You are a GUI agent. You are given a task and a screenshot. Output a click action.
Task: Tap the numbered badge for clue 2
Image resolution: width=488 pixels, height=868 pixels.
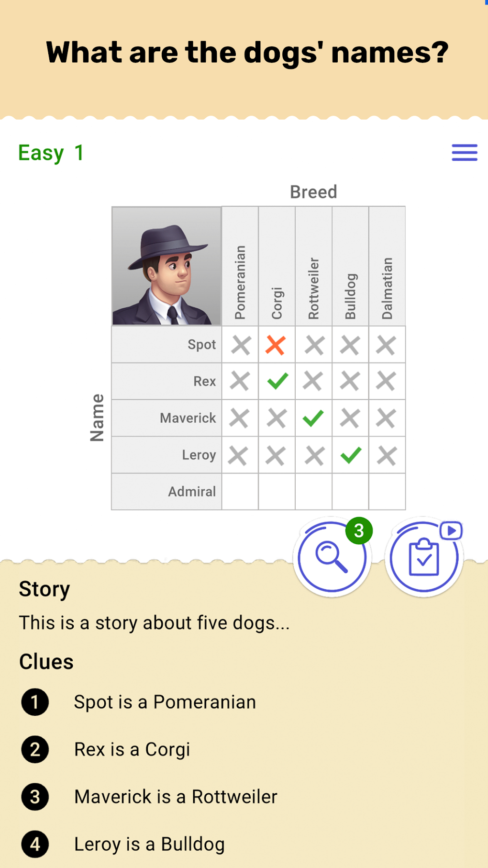(x=35, y=750)
